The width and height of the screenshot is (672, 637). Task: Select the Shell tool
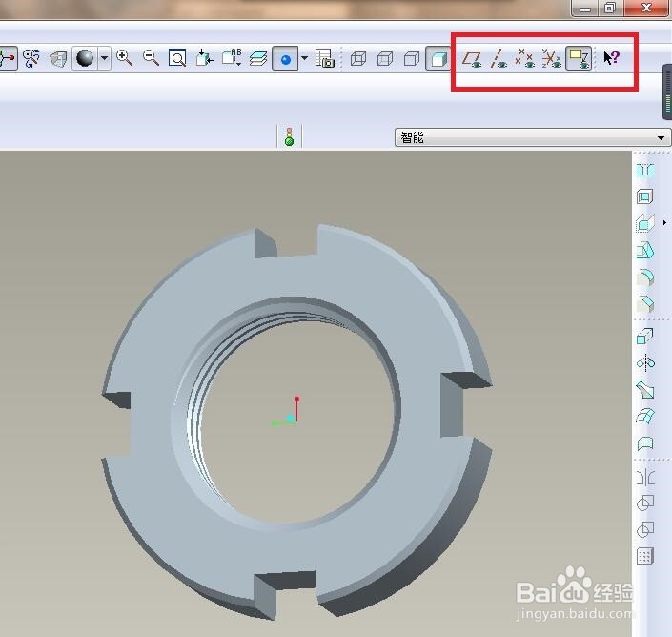(644, 196)
